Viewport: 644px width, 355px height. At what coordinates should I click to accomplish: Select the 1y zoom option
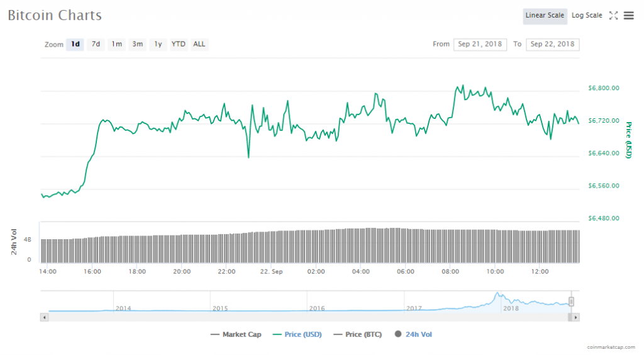point(158,44)
